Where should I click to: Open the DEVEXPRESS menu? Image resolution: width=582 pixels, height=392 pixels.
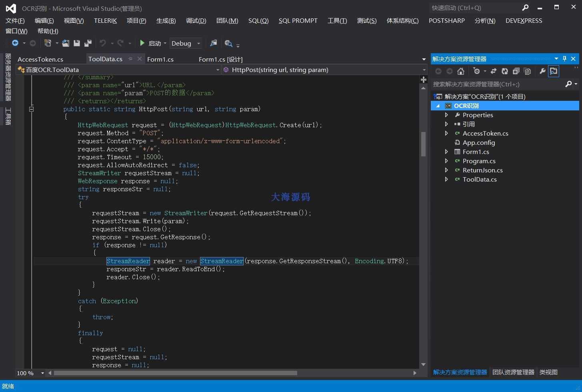pyautogui.click(x=524, y=21)
